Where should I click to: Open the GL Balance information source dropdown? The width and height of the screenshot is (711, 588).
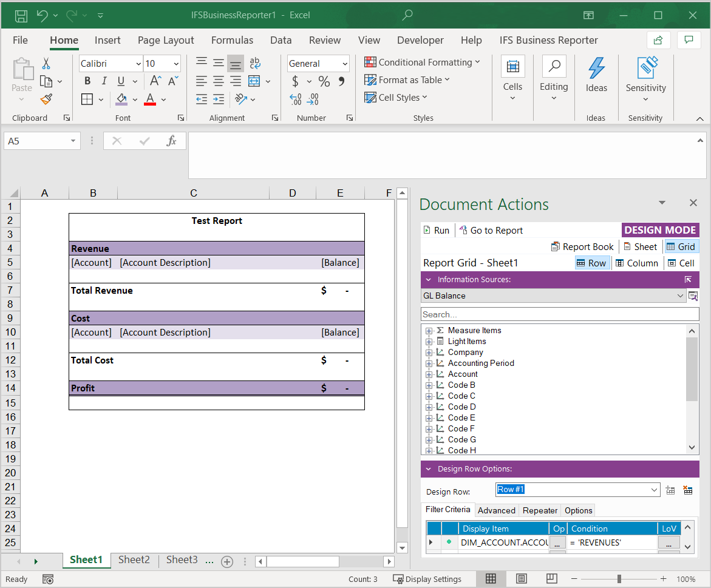point(679,296)
